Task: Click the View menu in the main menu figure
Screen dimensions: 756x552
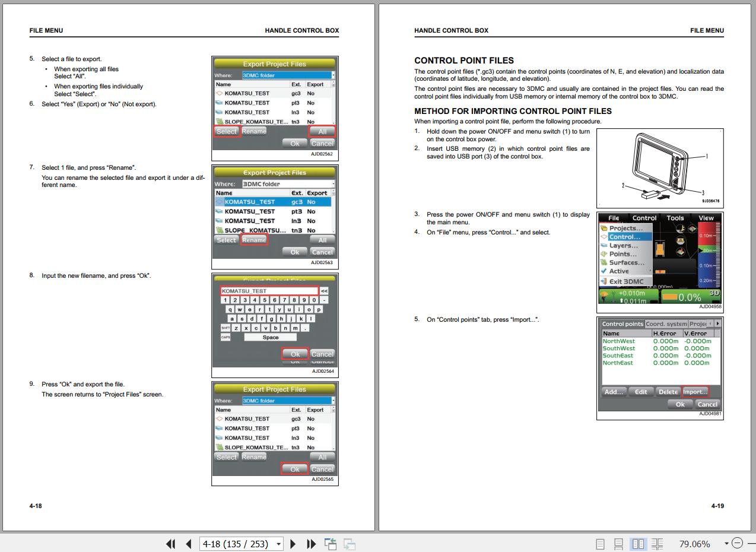Action: (706, 218)
